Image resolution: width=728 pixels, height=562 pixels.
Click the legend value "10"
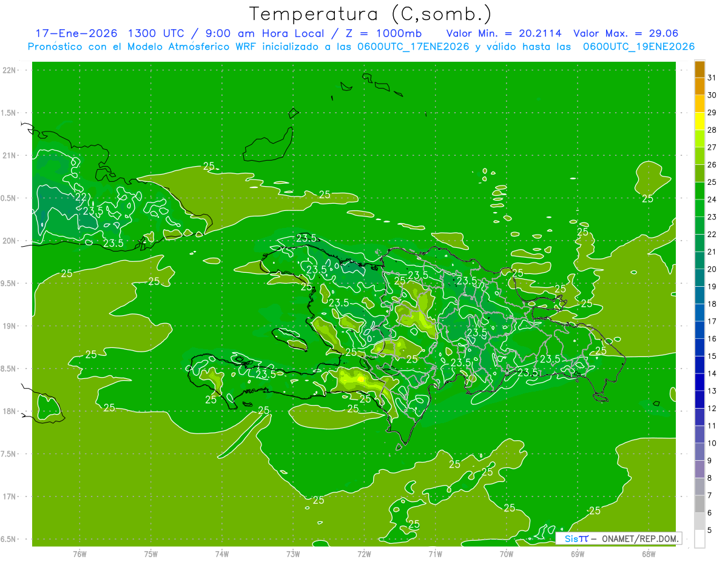click(712, 443)
